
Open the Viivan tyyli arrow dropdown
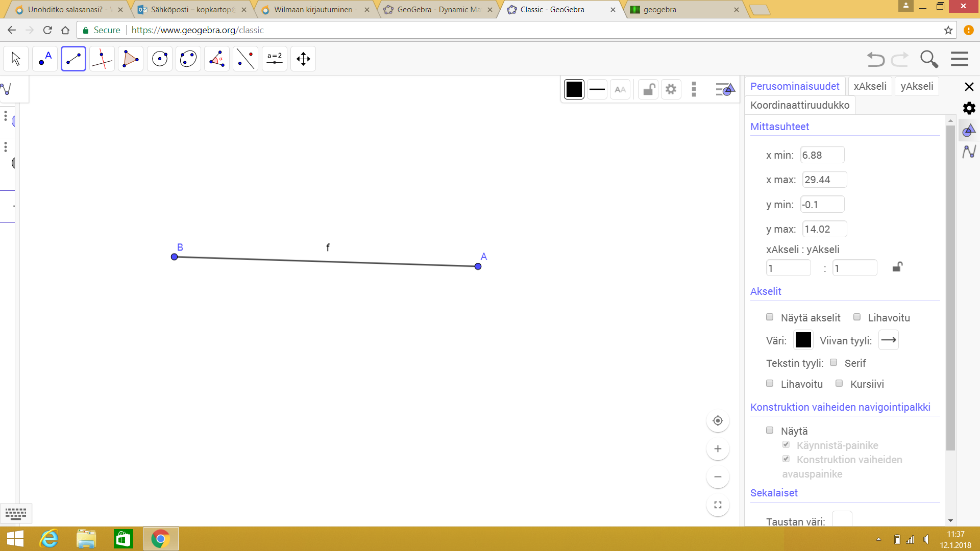tap(889, 340)
